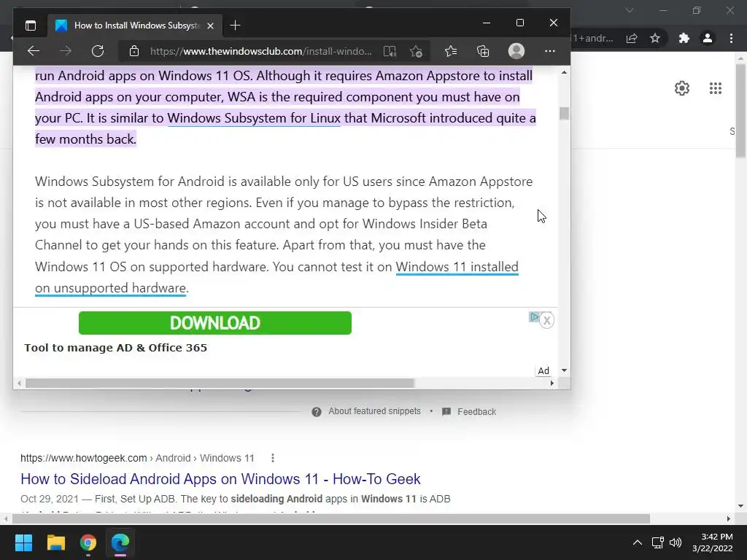Image resolution: width=747 pixels, height=560 pixels.
Task: View site information lock icon
Action: tap(134, 51)
